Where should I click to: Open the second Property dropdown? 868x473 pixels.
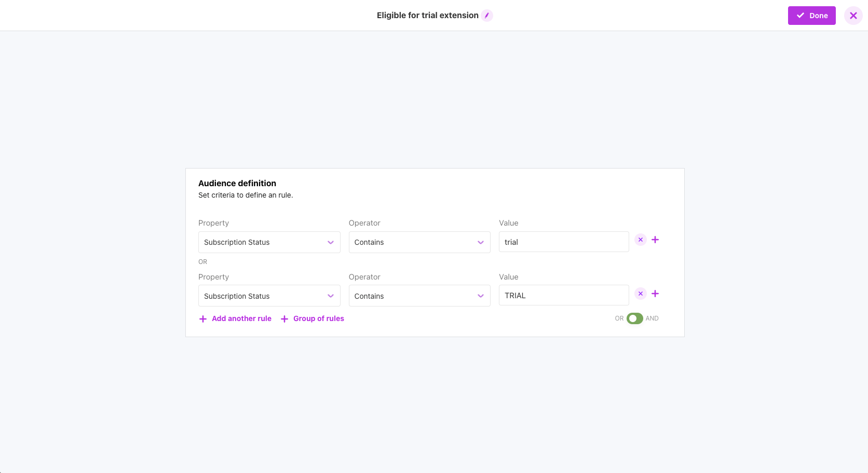point(269,296)
